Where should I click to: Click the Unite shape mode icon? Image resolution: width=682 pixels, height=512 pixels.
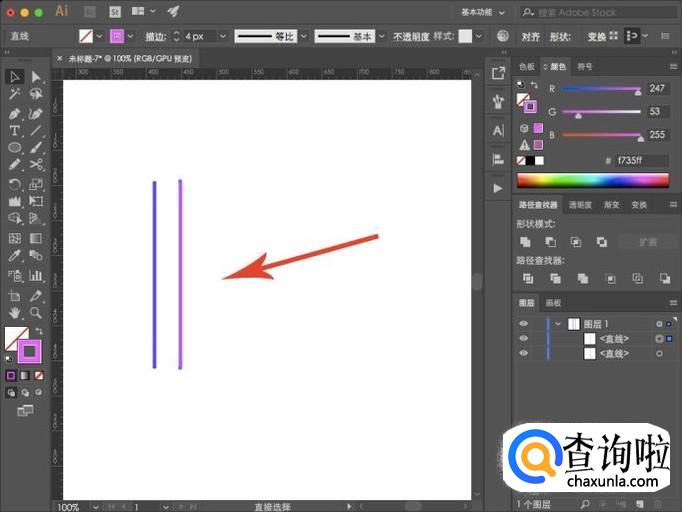(x=525, y=241)
